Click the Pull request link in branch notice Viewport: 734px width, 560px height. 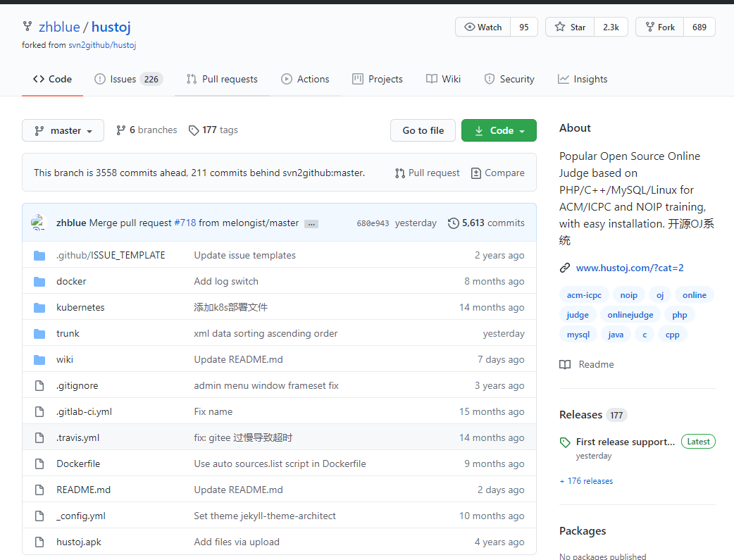coord(428,173)
